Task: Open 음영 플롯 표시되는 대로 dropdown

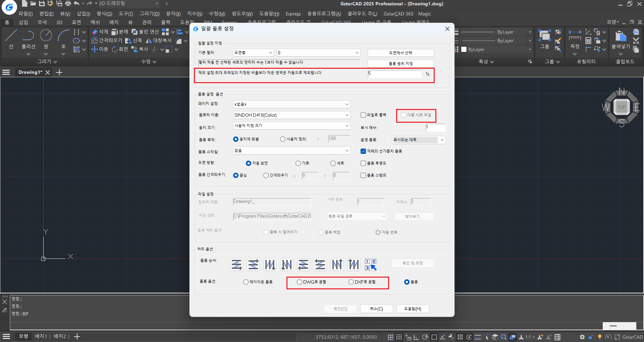Action: (x=419, y=140)
